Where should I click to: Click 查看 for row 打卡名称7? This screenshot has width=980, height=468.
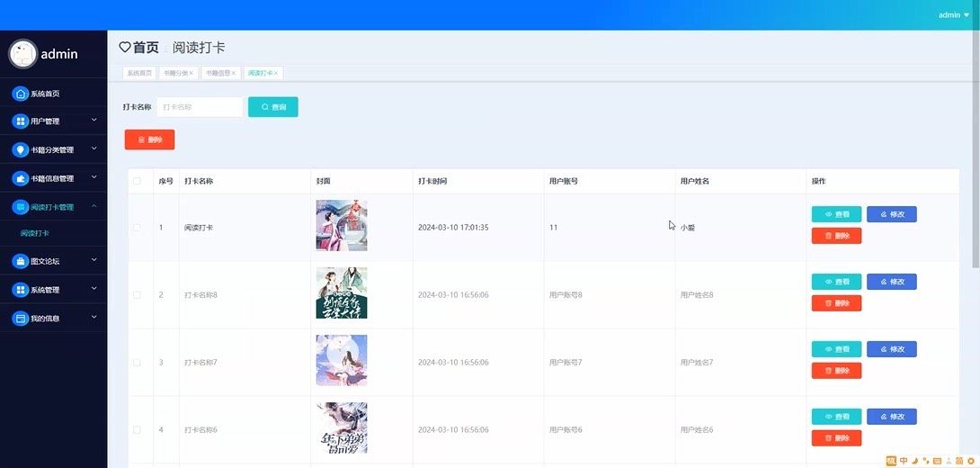[x=836, y=349]
